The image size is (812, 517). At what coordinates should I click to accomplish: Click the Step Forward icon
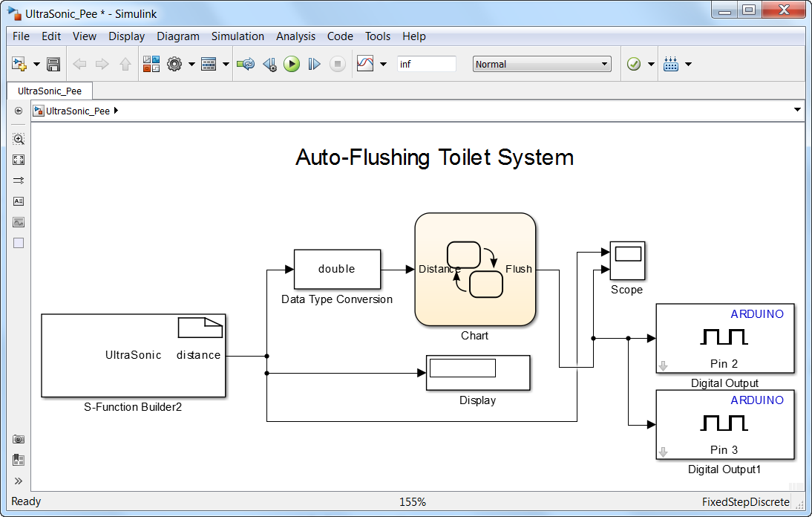click(x=314, y=65)
